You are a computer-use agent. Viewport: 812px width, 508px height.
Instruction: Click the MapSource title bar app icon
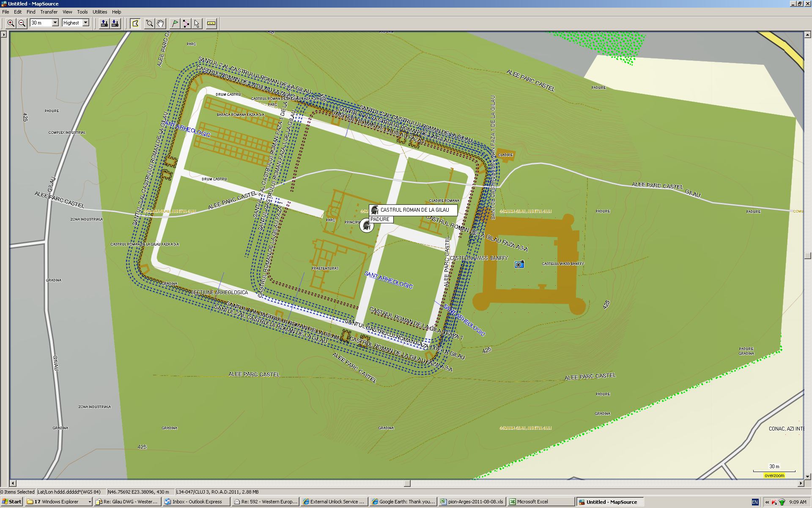(4, 4)
